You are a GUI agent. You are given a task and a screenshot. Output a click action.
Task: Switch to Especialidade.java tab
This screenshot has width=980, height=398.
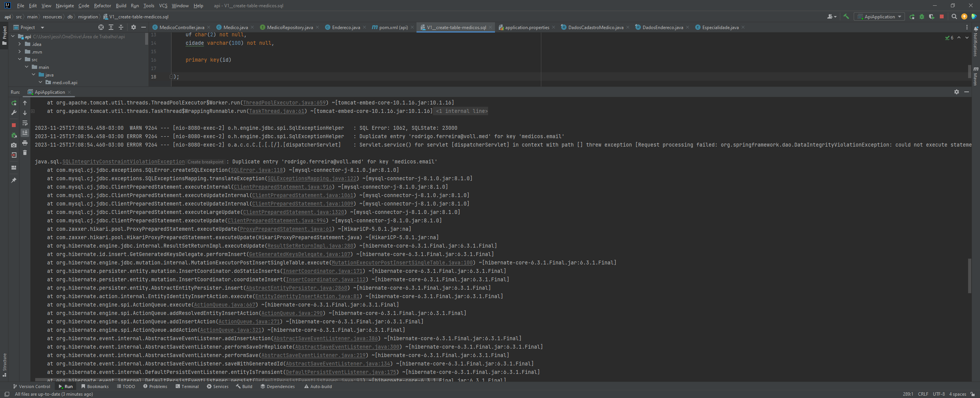coord(720,28)
